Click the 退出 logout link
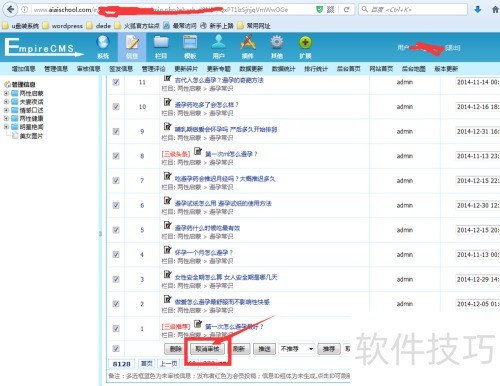The image size is (500, 386). [x=453, y=48]
